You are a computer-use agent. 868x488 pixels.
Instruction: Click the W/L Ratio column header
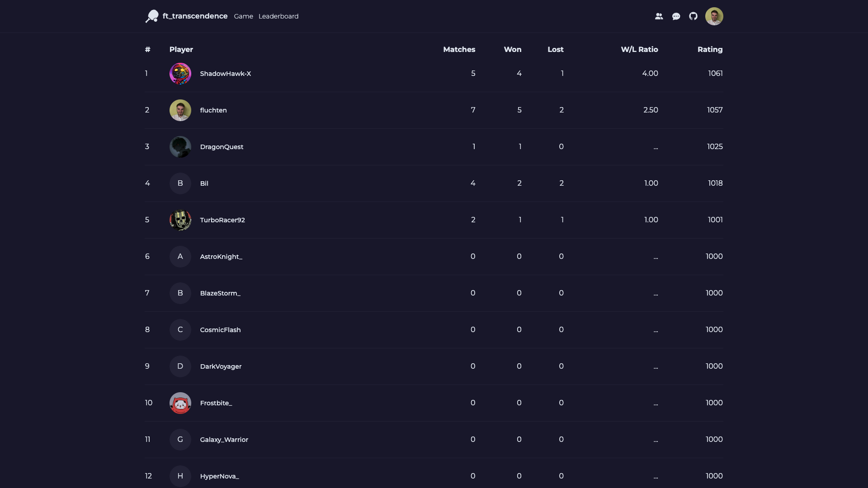coord(639,50)
